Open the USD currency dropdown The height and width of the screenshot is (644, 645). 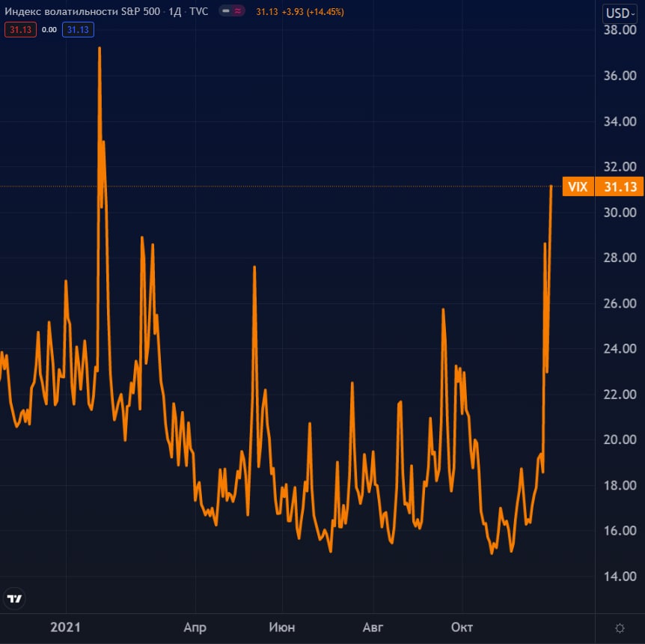point(620,13)
